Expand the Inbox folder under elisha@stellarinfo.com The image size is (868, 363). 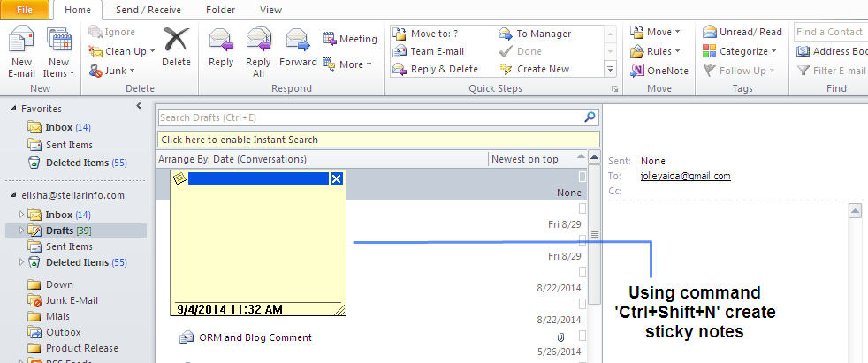pyautogui.click(x=22, y=215)
